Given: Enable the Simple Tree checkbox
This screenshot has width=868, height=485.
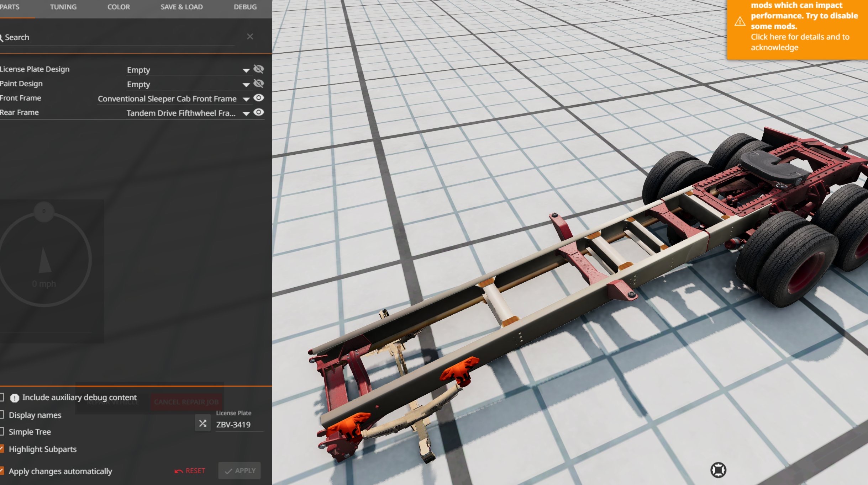Looking at the screenshot, I should click(x=2, y=432).
